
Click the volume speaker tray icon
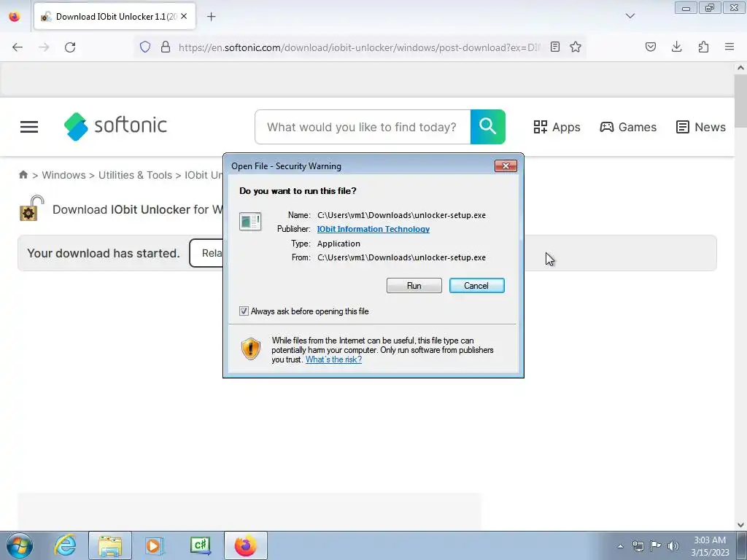tap(673, 546)
